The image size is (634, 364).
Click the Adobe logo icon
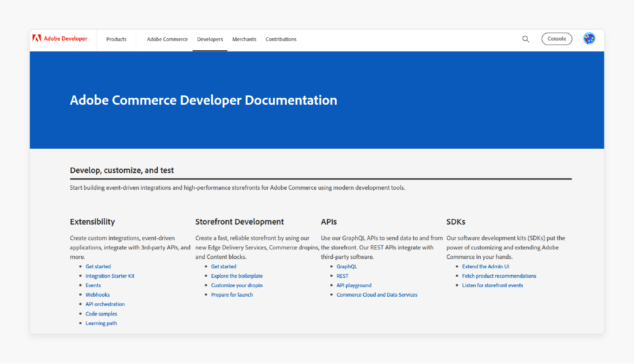pos(37,38)
